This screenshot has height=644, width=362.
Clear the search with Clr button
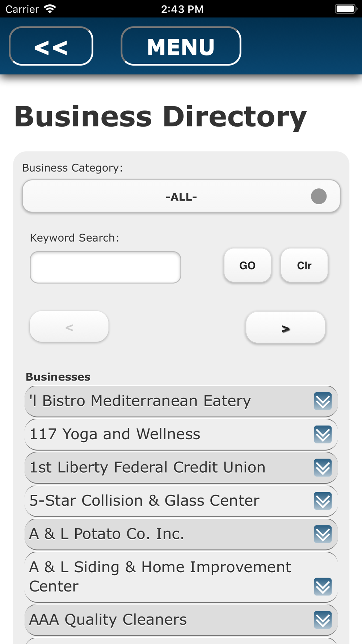tap(304, 265)
